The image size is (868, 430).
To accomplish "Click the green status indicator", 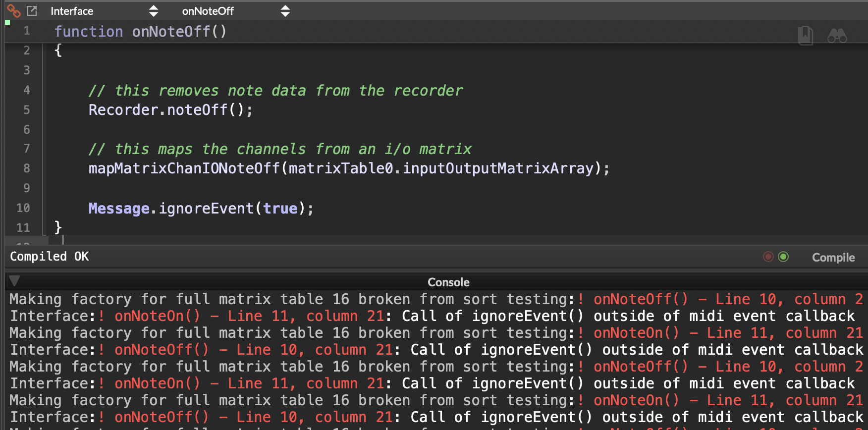I will point(783,257).
